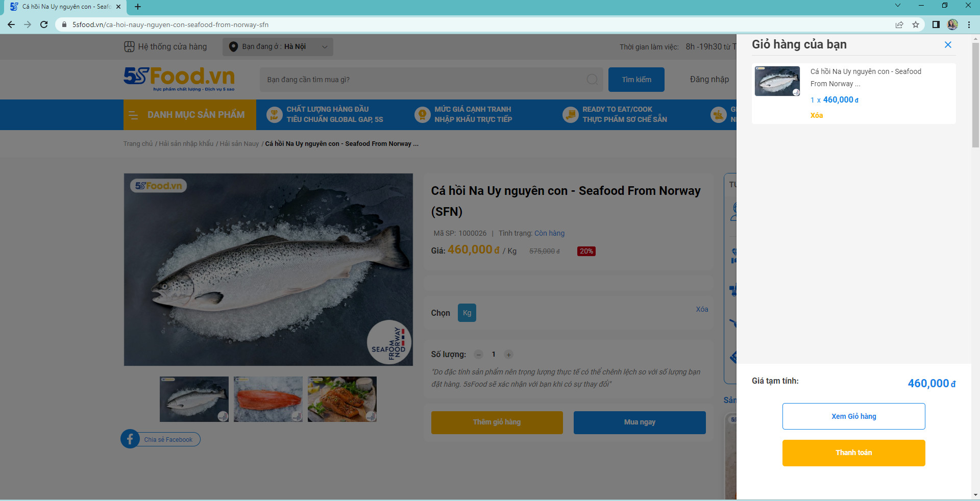
Task: Increase quantity with plus button
Action: [x=508, y=355]
